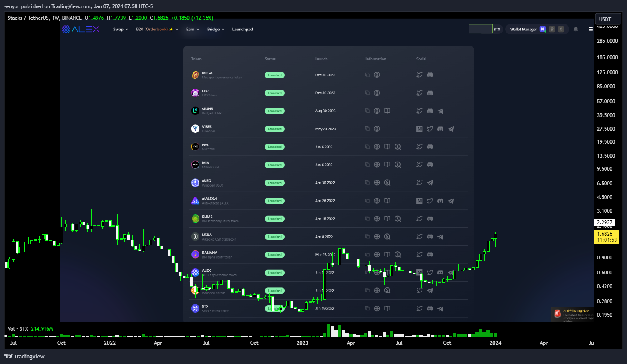Open the Anti-Phishing Now notification
This screenshot has width=627, height=364.
click(572, 314)
